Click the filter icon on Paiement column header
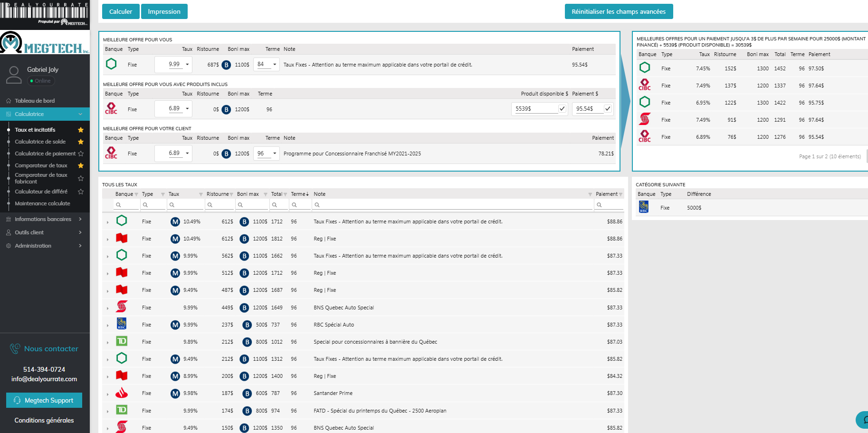 [620, 194]
